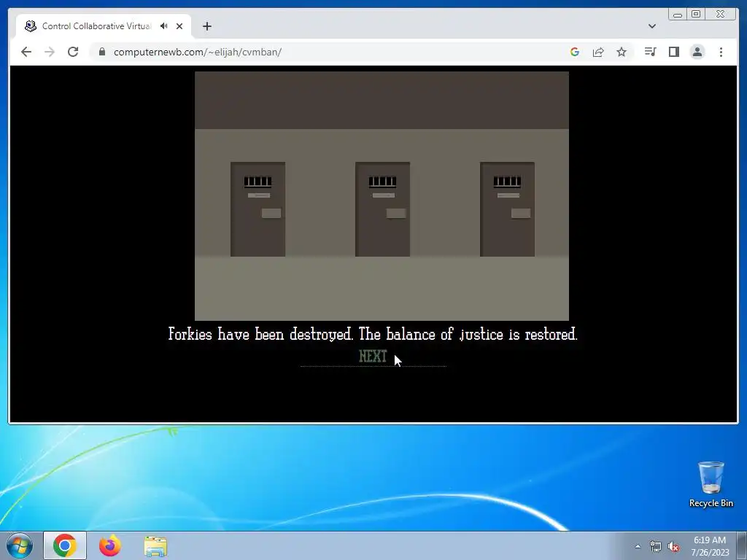This screenshot has height=560, width=747.
Task: Go back with the browser back arrow
Action: click(26, 52)
